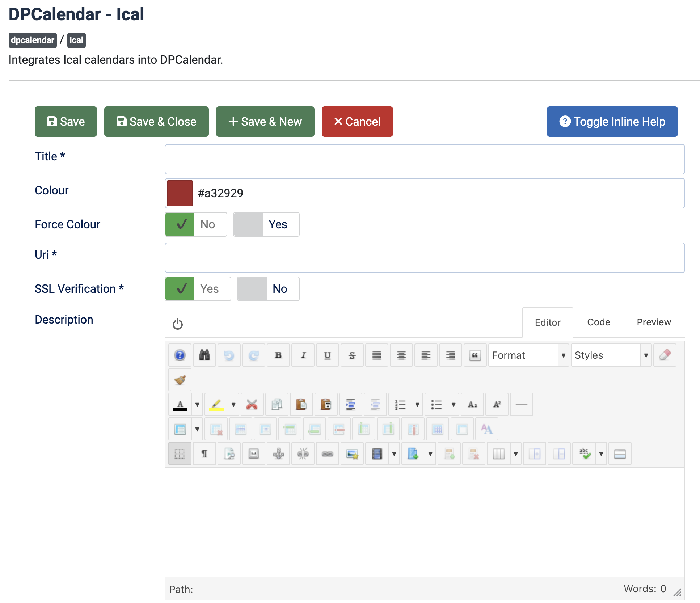Click the red colour swatch preview
The width and height of the screenshot is (700, 603).
click(x=180, y=193)
